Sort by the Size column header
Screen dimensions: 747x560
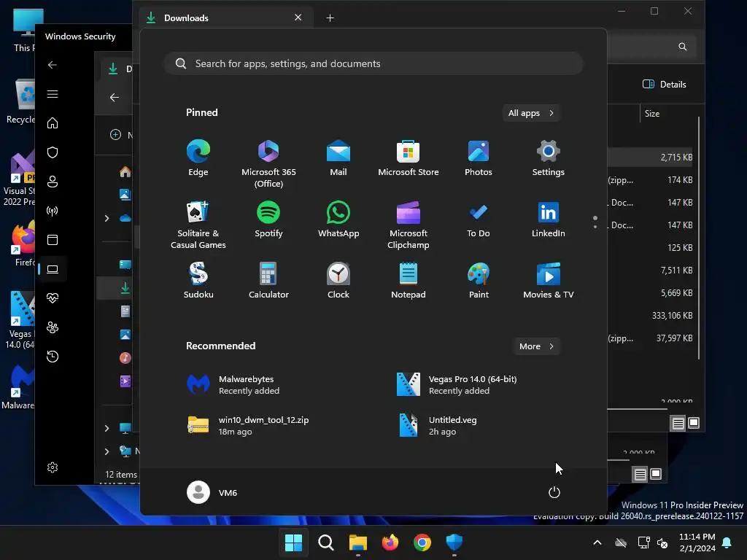[x=651, y=113]
